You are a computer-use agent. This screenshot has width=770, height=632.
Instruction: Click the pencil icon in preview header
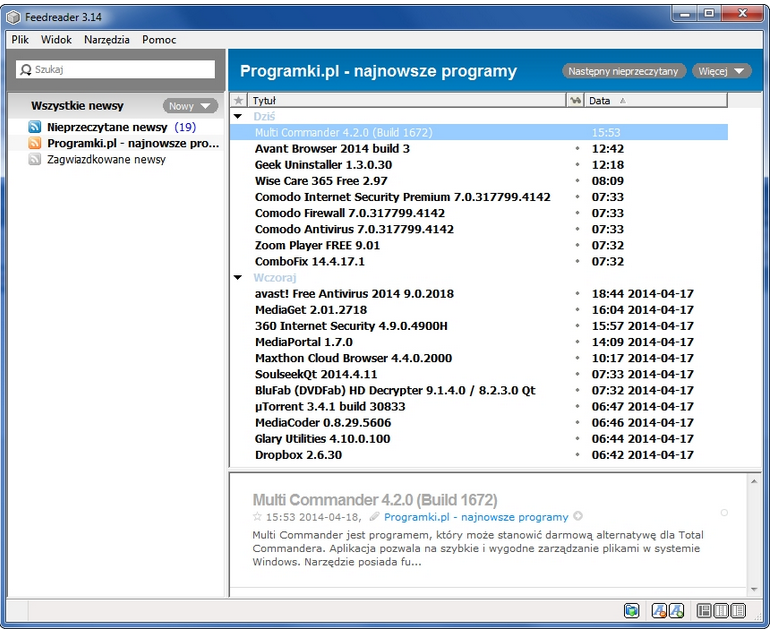click(x=375, y=517)
